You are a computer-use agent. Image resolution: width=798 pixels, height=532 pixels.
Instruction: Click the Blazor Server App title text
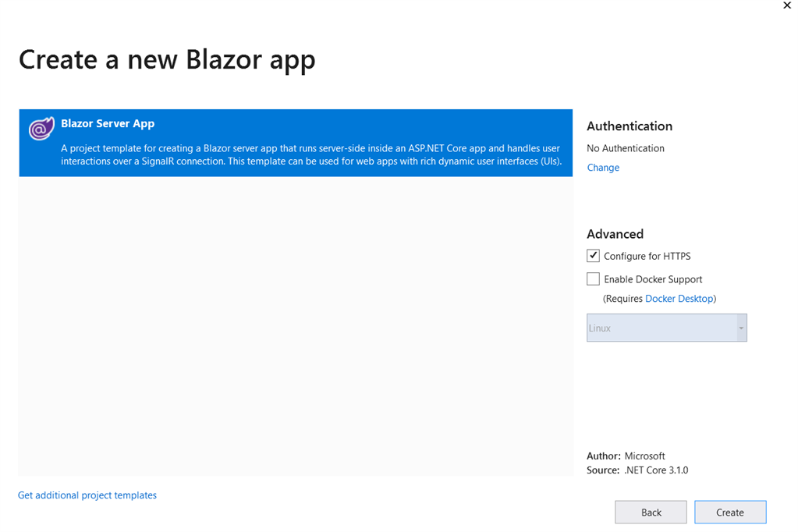[108, 122]
